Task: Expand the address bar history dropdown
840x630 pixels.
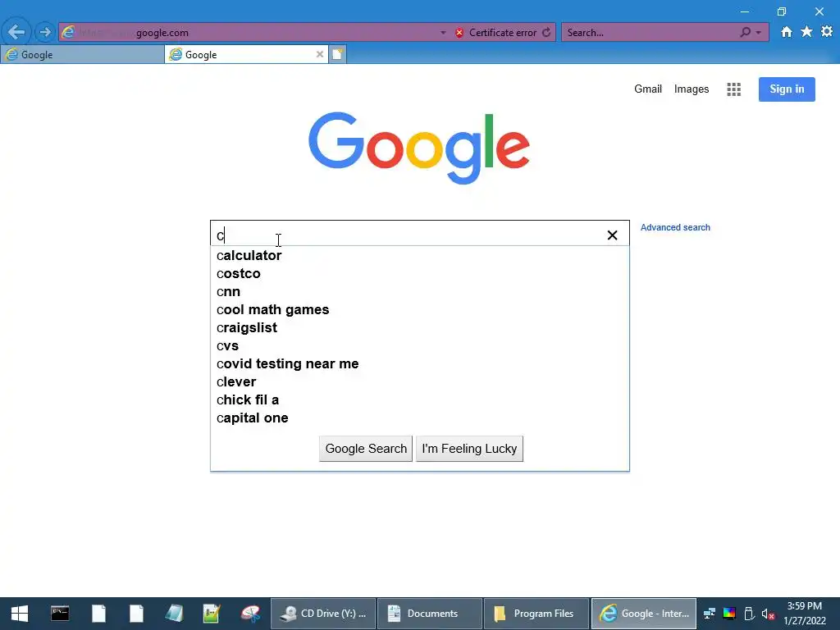Action: (x=443, y=33)
